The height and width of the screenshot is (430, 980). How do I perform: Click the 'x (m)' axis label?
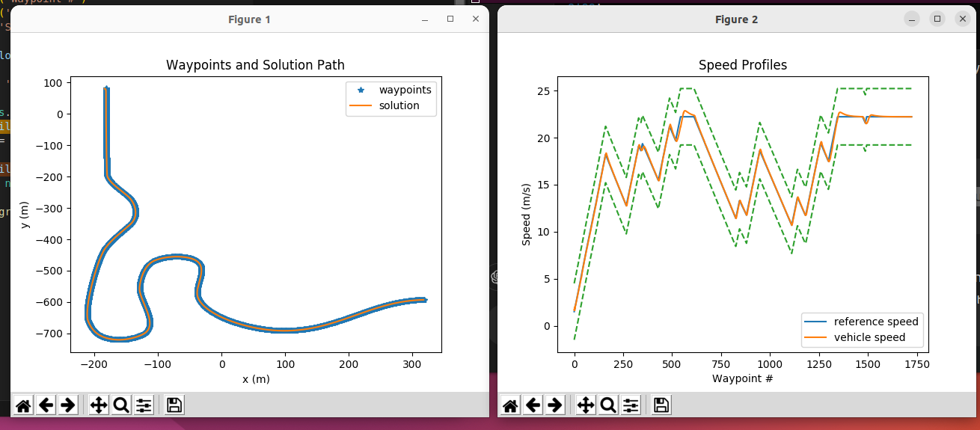[255, 379]
